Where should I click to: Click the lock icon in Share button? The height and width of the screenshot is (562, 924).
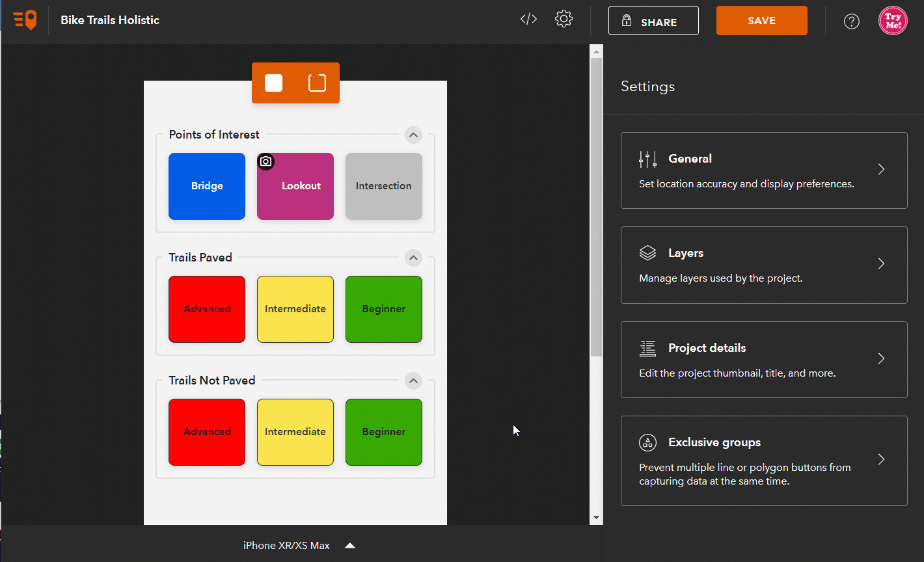pyautogui.click(x=627, y=21)
